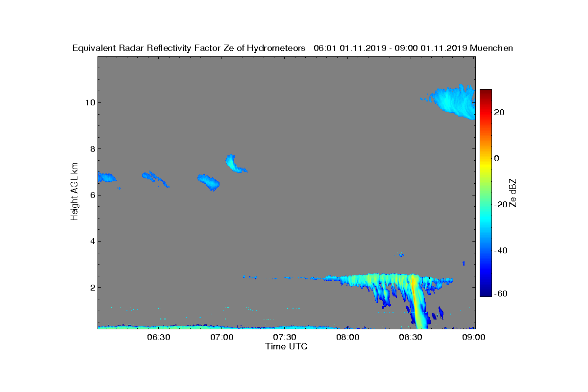
Task: Click the high cirrus cloud near 10 km
Action: click(453, 101)
